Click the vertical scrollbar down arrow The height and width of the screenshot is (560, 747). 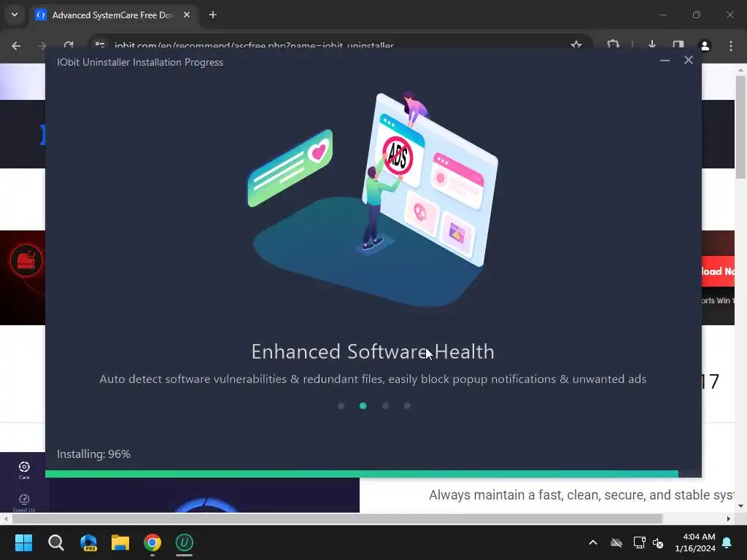(x=740, y=506)
